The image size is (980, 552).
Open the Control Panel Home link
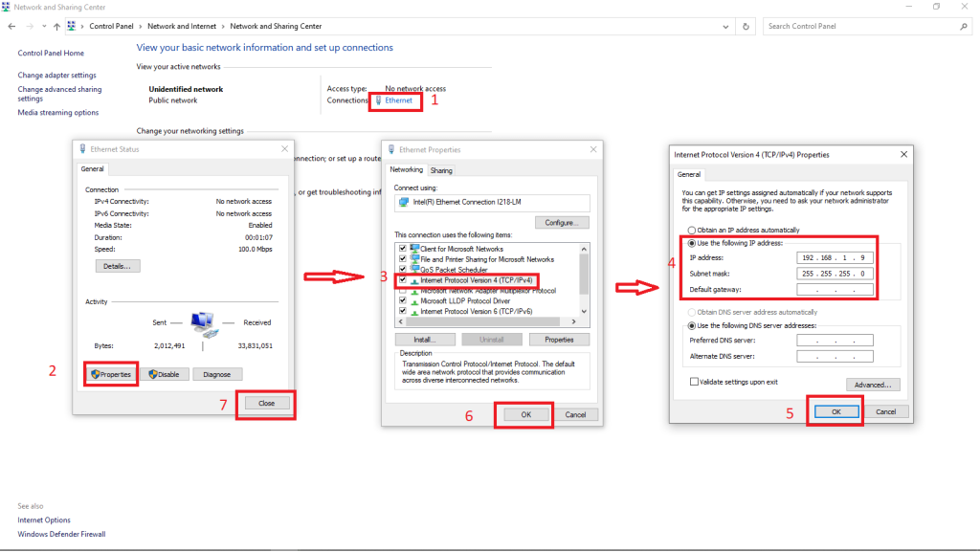(51, 53)
